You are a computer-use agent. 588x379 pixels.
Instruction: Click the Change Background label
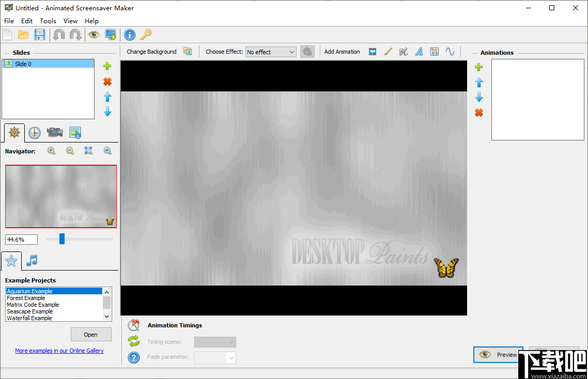[151, 52]
